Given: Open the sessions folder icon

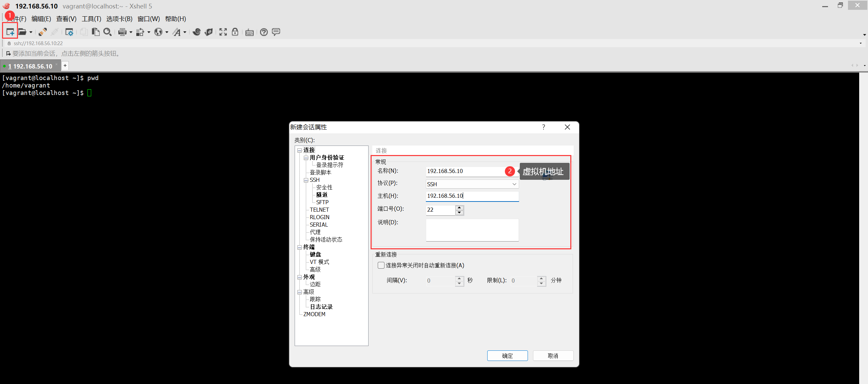Looking at the screenshot, I should [x=22, y=32].
